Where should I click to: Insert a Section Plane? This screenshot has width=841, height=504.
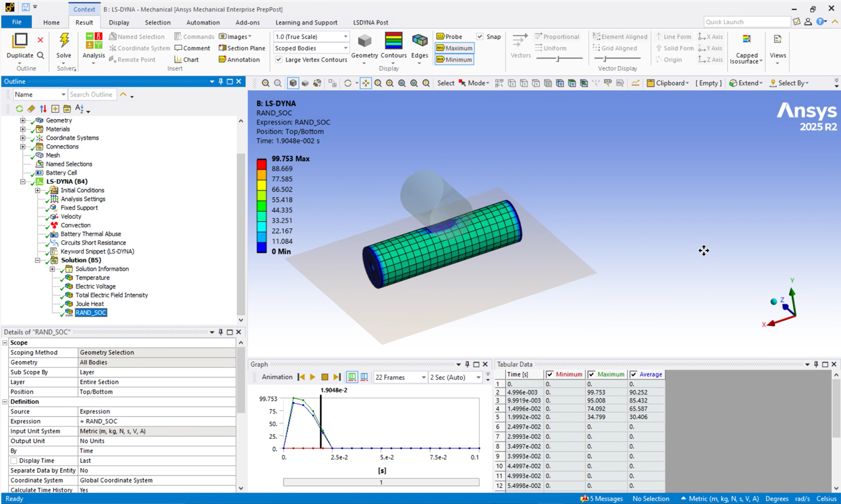point(242,48)
